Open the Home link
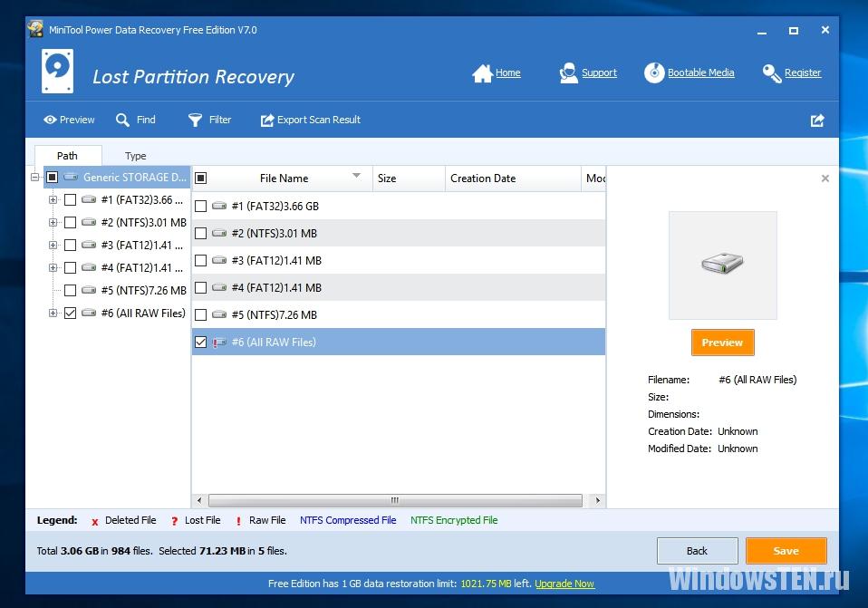The height and width of the screenshot is (608, 868). click(x=508, y=72)
